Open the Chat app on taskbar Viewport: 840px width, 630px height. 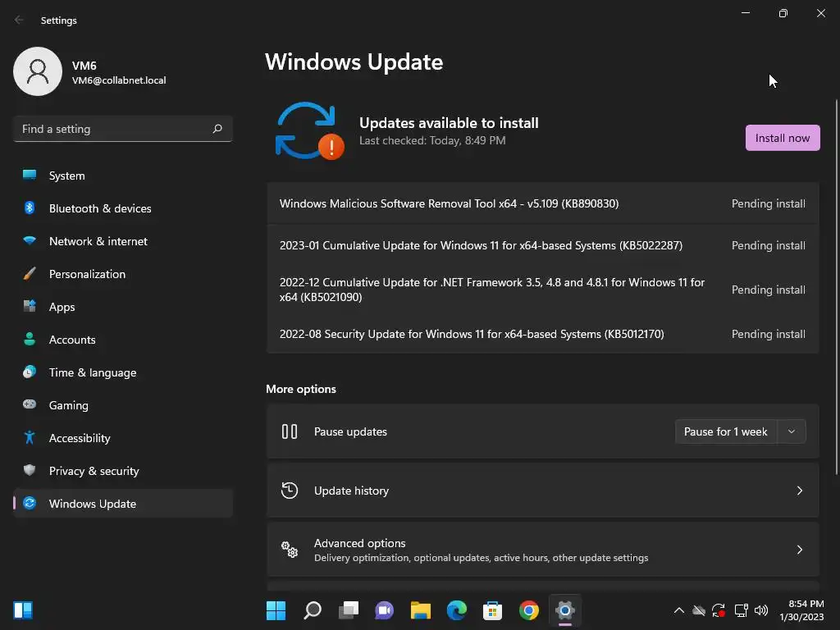tap(384, 610)
